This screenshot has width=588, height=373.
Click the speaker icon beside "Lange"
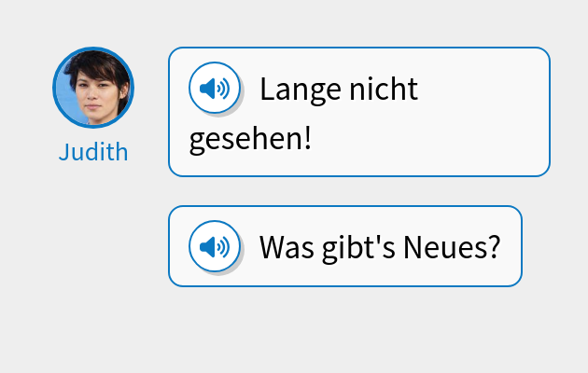coord(215,89)
